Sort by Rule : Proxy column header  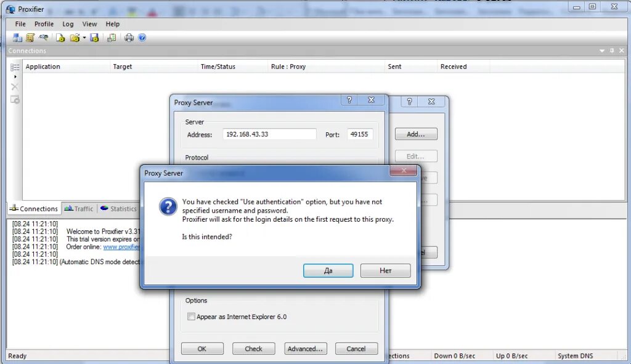(327, 67)
